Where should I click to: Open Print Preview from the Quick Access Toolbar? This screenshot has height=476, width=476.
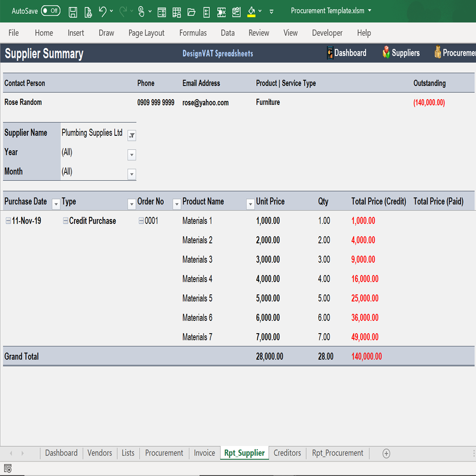pos(88,12)
